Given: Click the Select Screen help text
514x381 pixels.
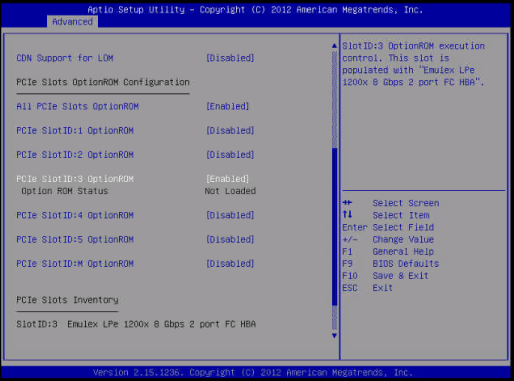Looking at the screenshot, I should tap(406, 203).
